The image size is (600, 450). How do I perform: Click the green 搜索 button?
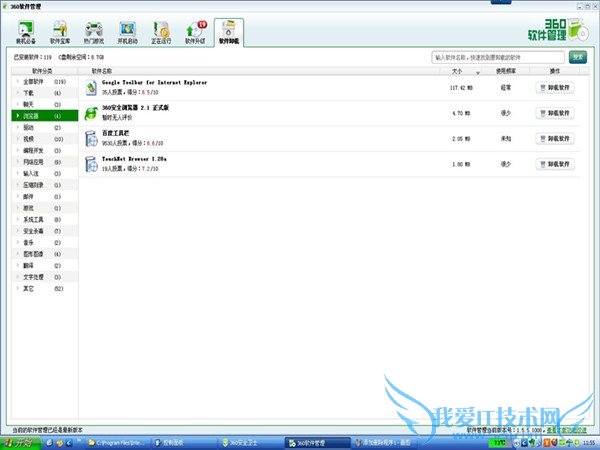[578, 57]
